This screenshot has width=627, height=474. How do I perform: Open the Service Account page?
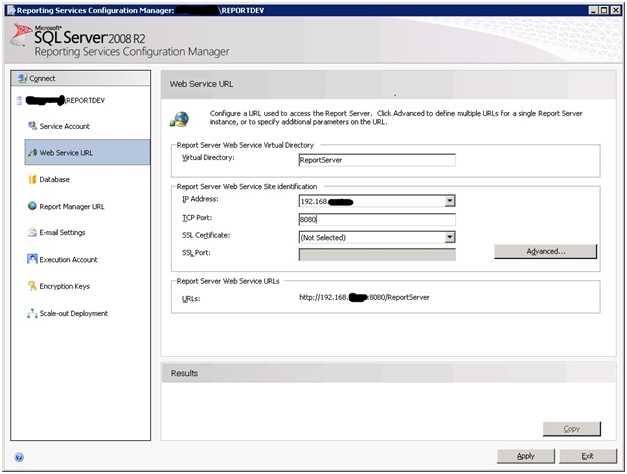[64, 126]
